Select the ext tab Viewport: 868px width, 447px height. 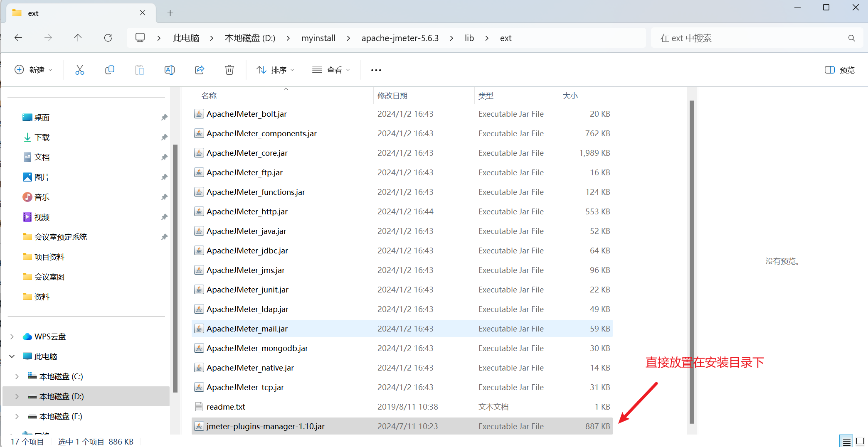(x=81, y=13)
